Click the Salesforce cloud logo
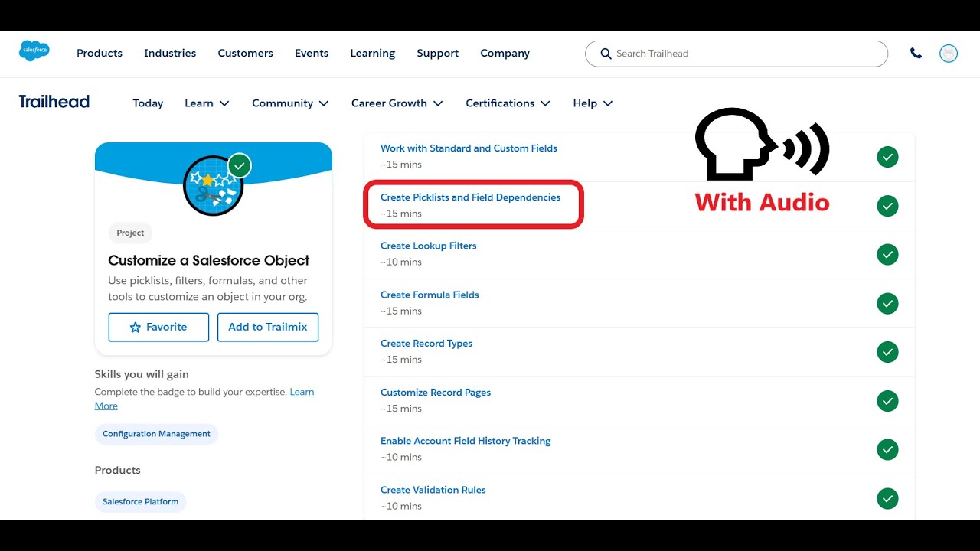 (x=34, y=51)
